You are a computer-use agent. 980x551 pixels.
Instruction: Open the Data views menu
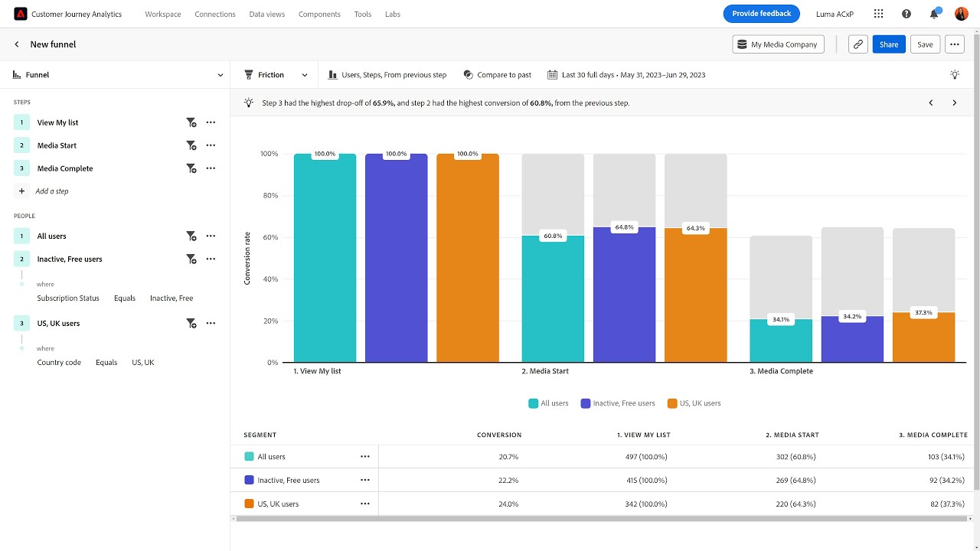pyautogui.click(x=267, y=14)
